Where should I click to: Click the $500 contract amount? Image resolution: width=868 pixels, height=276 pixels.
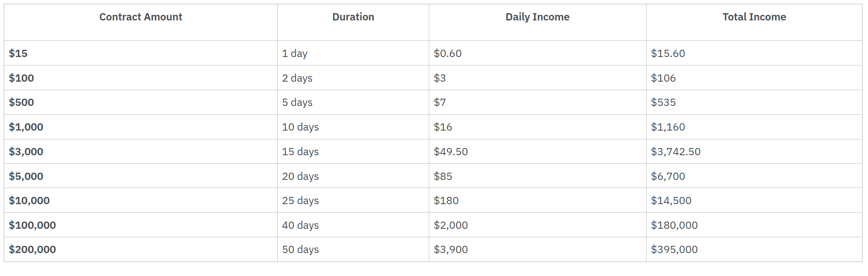click(21, 102)
